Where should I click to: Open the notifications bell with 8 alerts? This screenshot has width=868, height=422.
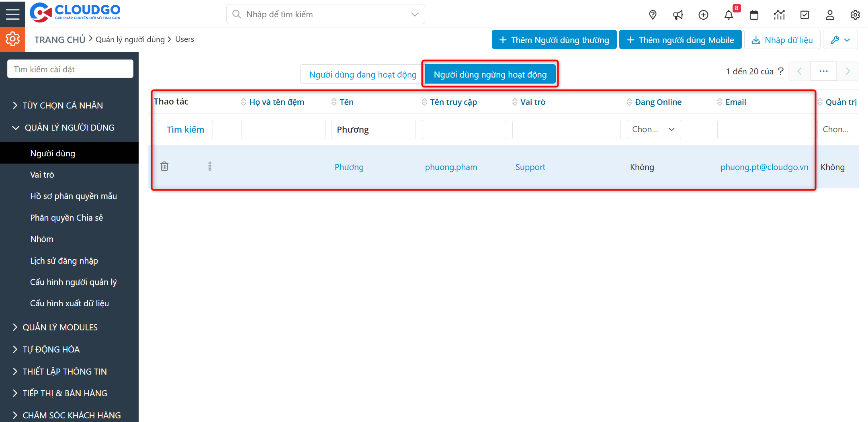pyautogui.click(x=729, y=14)
